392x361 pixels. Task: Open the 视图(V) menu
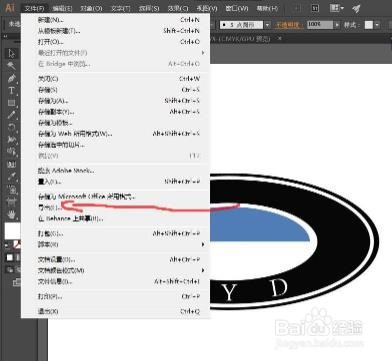tap(207, 8)
